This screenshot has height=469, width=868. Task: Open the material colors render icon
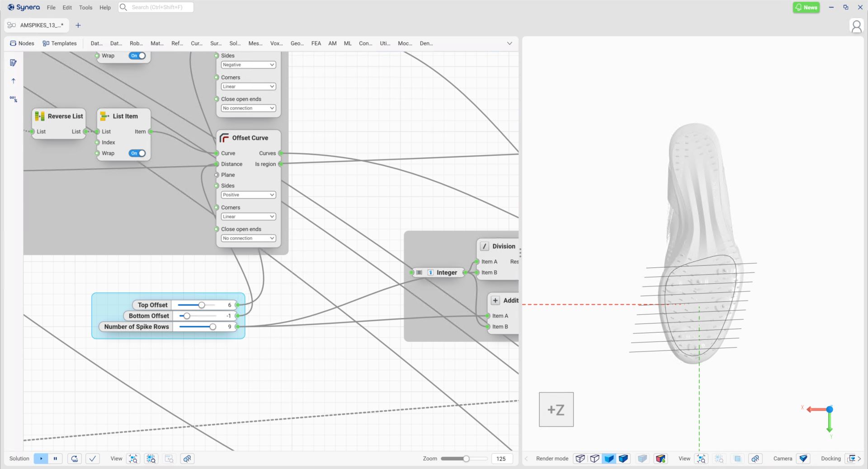coord(660,459)
